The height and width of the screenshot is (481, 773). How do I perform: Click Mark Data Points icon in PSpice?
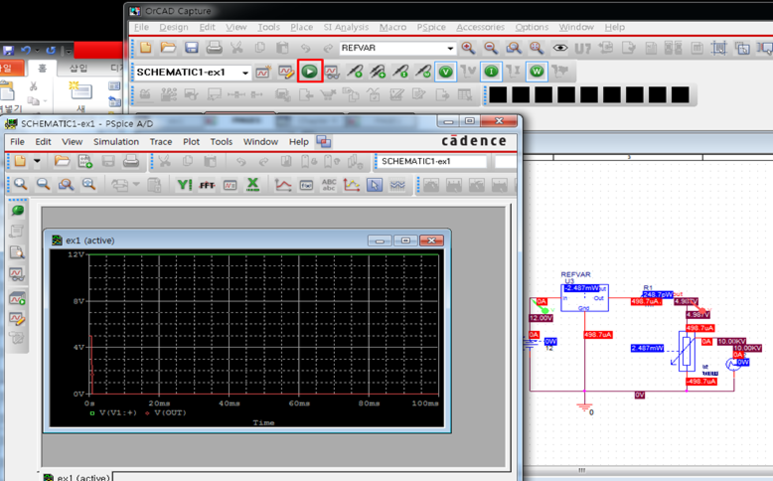pyautogui.click(x=351, y=185)
